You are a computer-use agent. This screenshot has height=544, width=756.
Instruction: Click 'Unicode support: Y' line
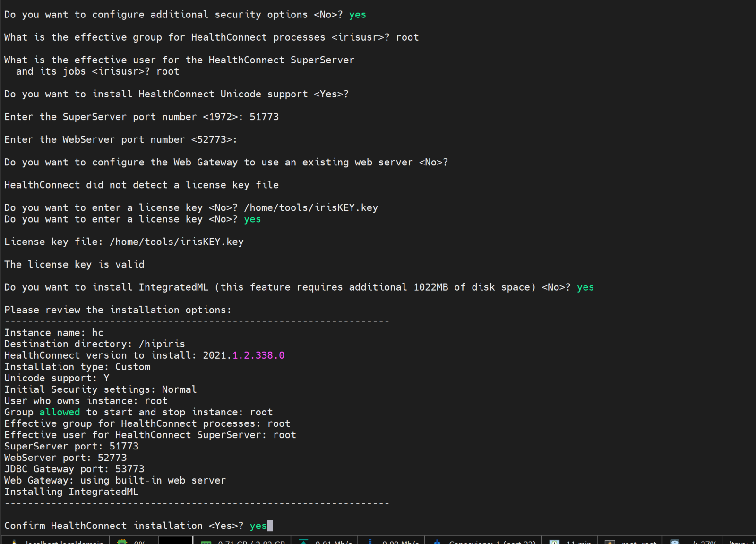[x=57, y=378]
